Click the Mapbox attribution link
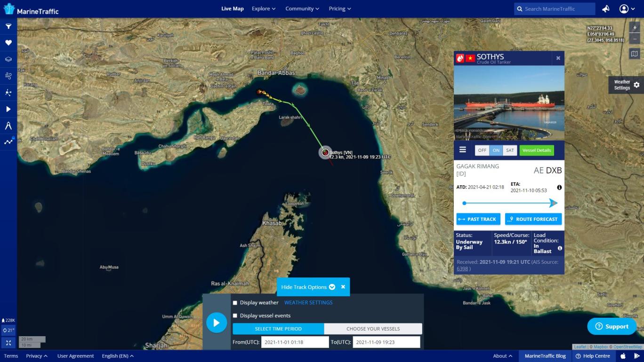 [x=600, y=347]
